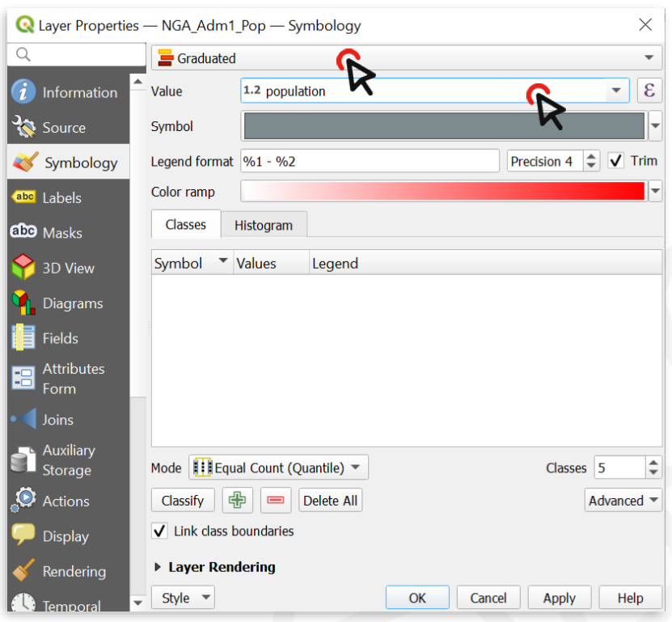This screenshot has width=672, height=622.
Task: Open the Graduated renderer type dropdown
Action: tap(406, 58)
